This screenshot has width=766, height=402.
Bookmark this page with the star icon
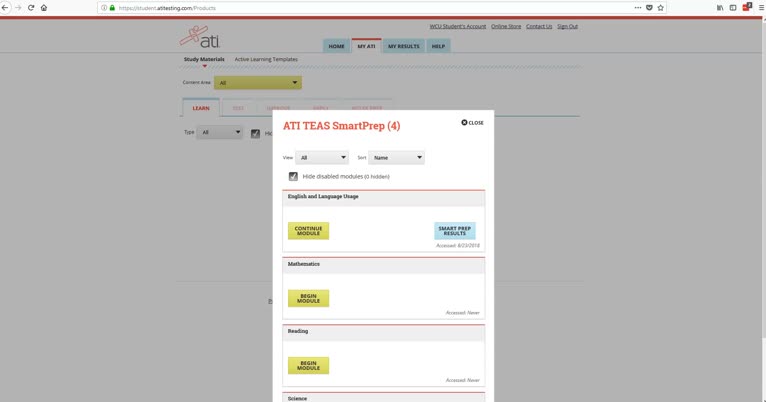(x=660, y=8)
